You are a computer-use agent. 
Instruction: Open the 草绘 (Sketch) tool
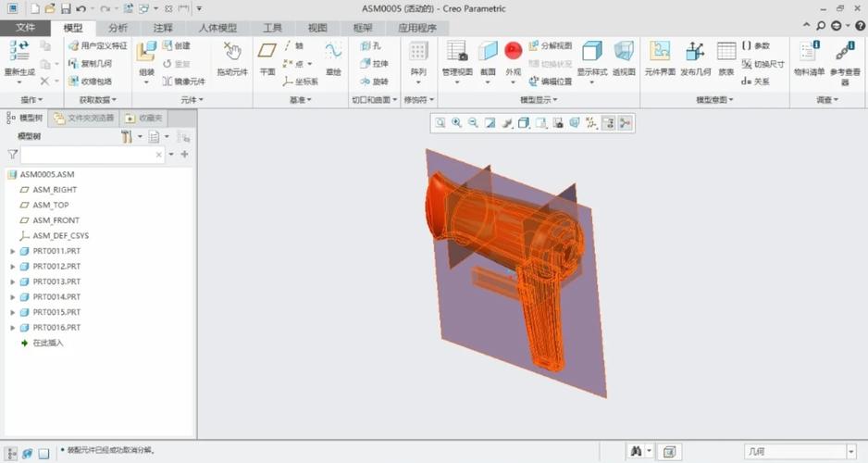332,58
